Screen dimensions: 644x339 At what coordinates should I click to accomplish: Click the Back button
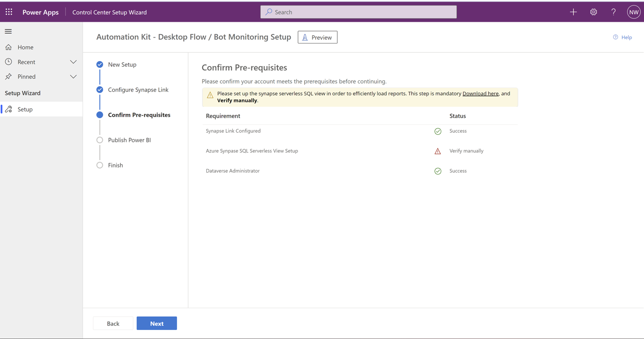[x=113, y=323]
